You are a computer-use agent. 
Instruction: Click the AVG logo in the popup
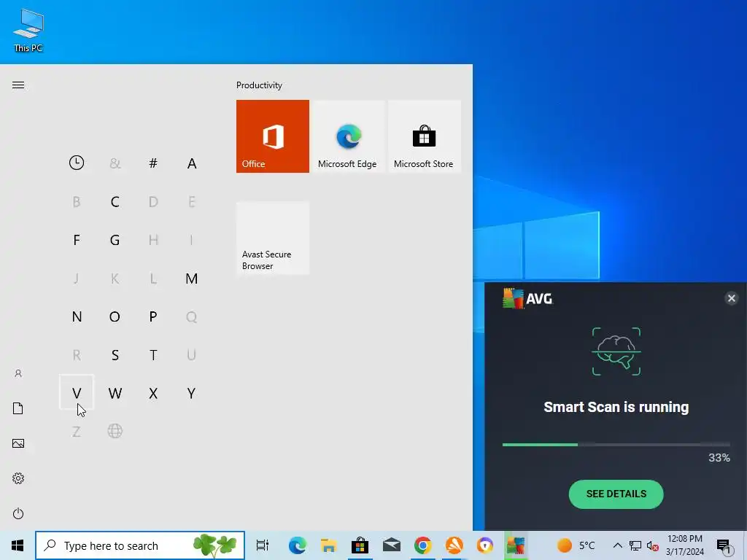click(x=527, y=298)
